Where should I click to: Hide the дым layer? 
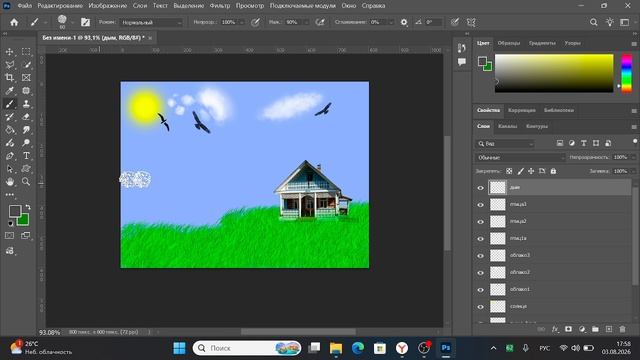(480, 188)
